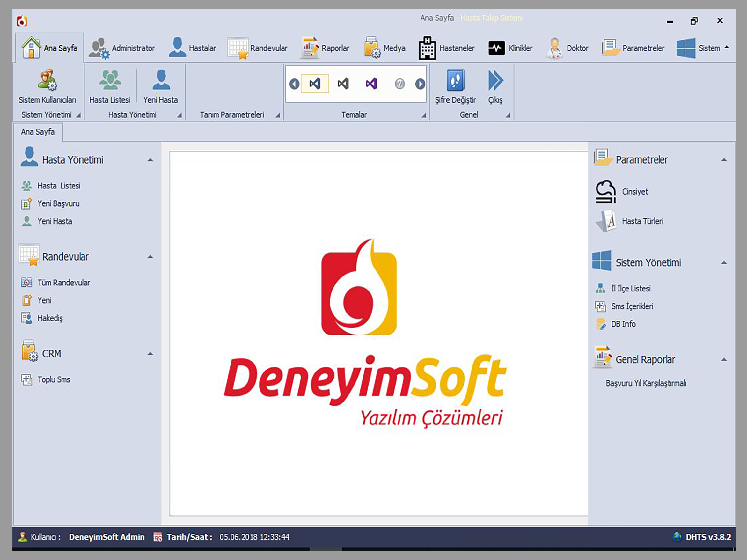Image resolution: width=747 pixels, height=560 pixels.
Task: Open Cinsiyet parameter
Action: point(621,192)
